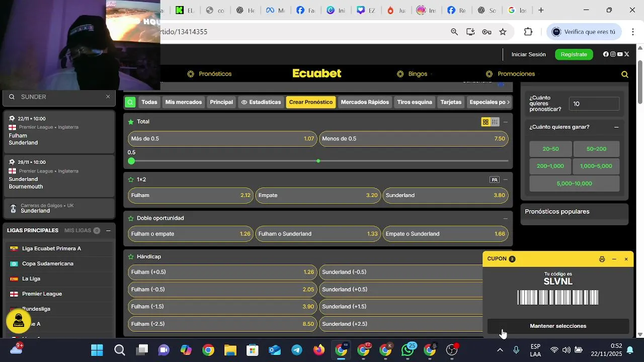Click Mantener selecciones in coupon
This screenshot has height=362, width=644.
pyautogui.click(x=558, y=326)
